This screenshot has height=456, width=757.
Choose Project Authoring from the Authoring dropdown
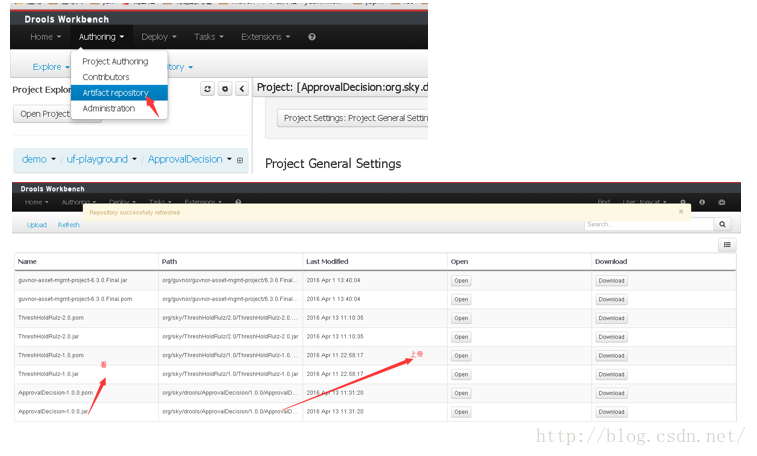(115, 61)
